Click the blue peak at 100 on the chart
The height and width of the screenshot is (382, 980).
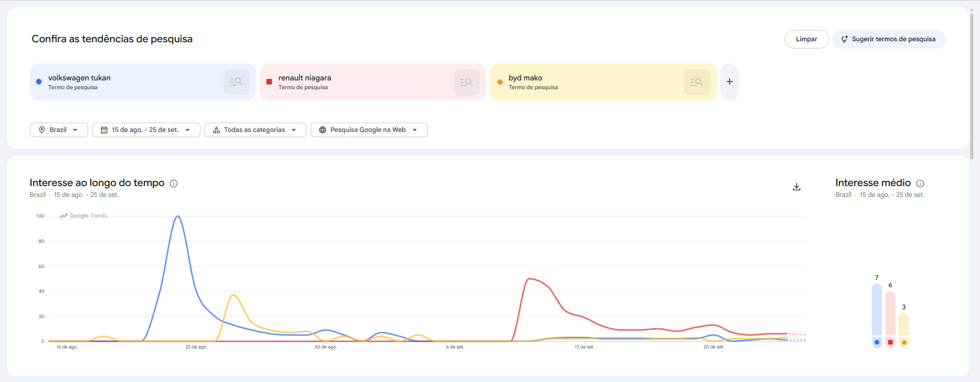click(178, 216)
